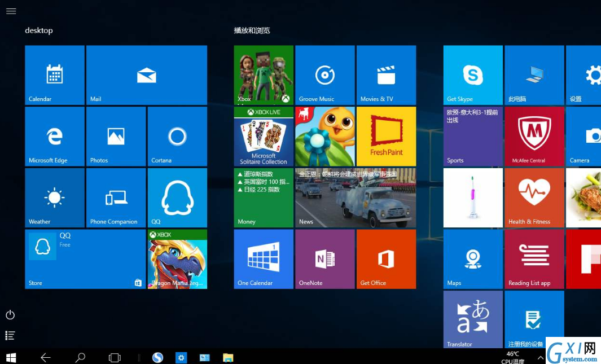
Task: Open the Health & Fitness tile
Action: tap(534, 198)
